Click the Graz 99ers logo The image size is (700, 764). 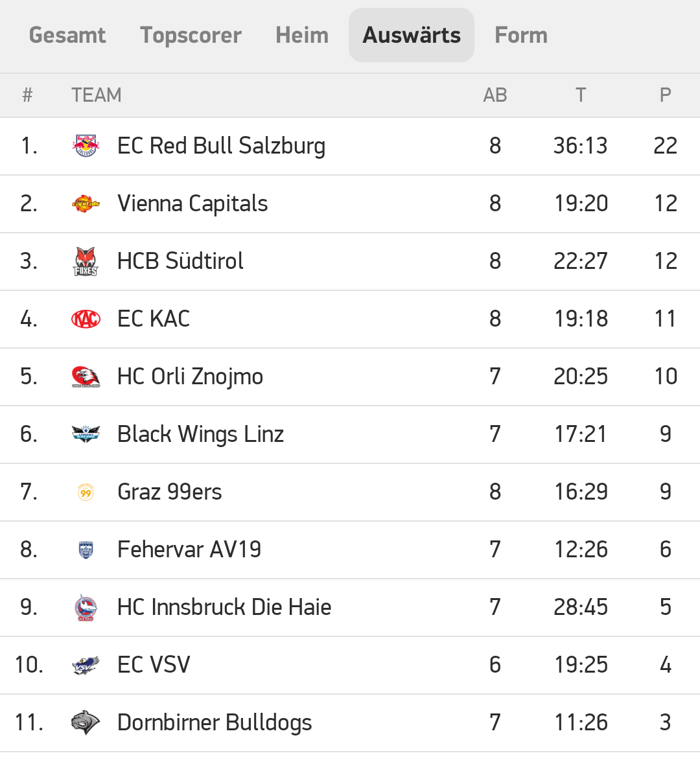pos(86,492)
